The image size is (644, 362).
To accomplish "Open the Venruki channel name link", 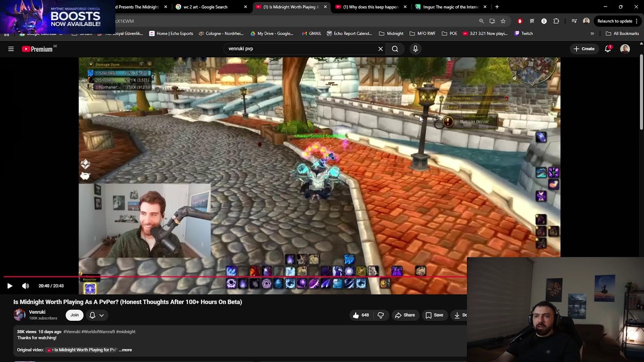I will coord(37,312).
